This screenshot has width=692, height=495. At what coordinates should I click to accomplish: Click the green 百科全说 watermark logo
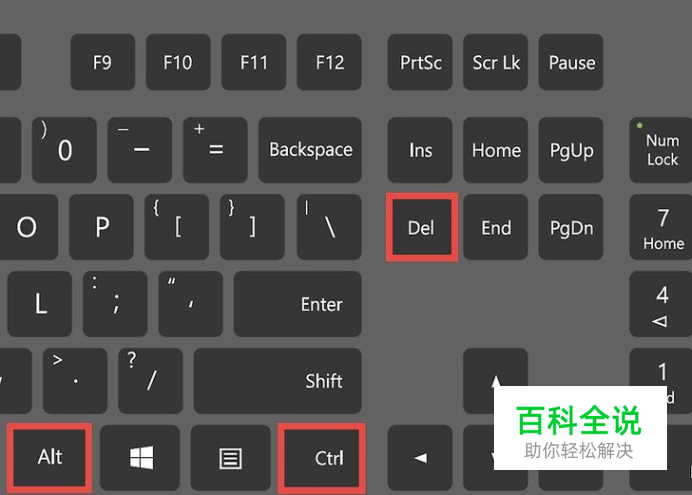pos(579,420)
